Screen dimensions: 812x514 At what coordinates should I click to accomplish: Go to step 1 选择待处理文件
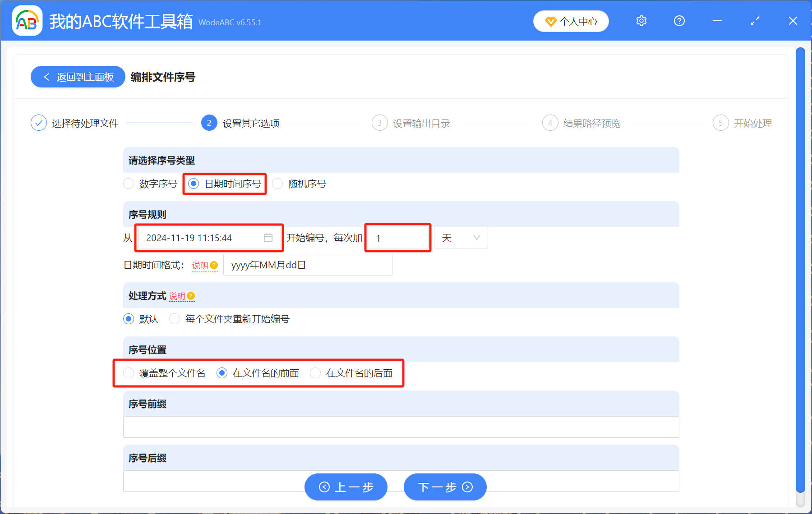[x=39, y=123]
